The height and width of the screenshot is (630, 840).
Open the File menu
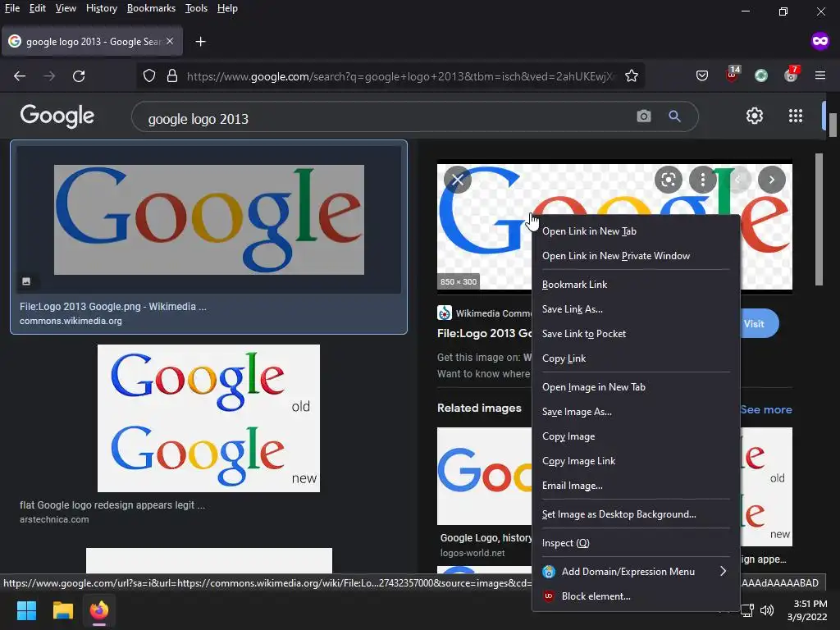[12, 8]
